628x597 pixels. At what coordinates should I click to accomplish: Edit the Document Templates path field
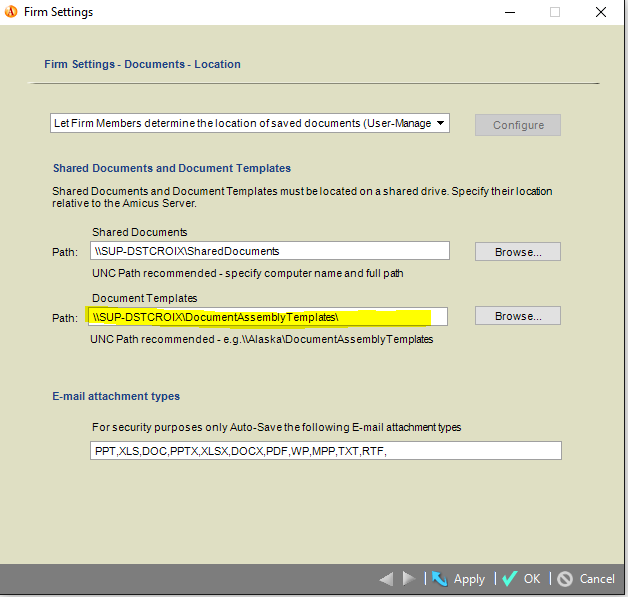pyautogui.click(x=268, y=317)
